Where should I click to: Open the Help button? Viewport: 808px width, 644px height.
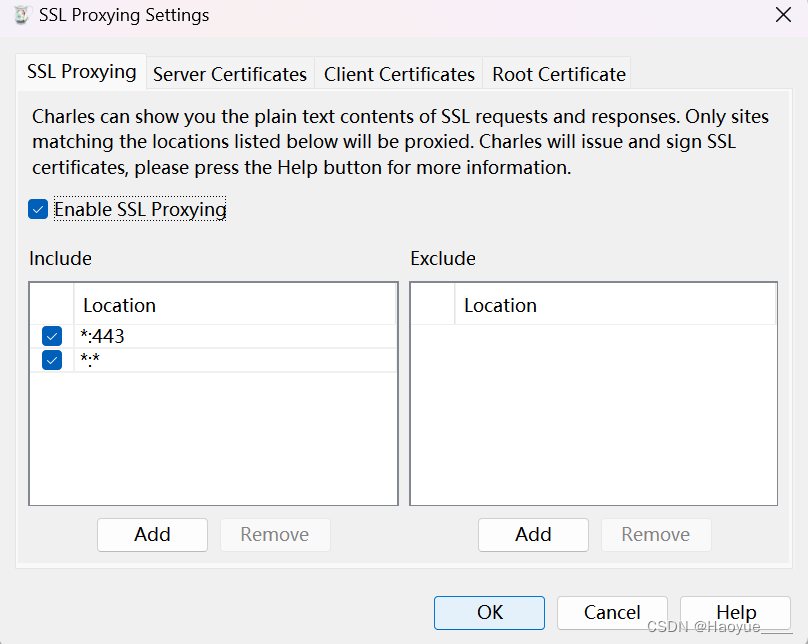tap(736, 613)
